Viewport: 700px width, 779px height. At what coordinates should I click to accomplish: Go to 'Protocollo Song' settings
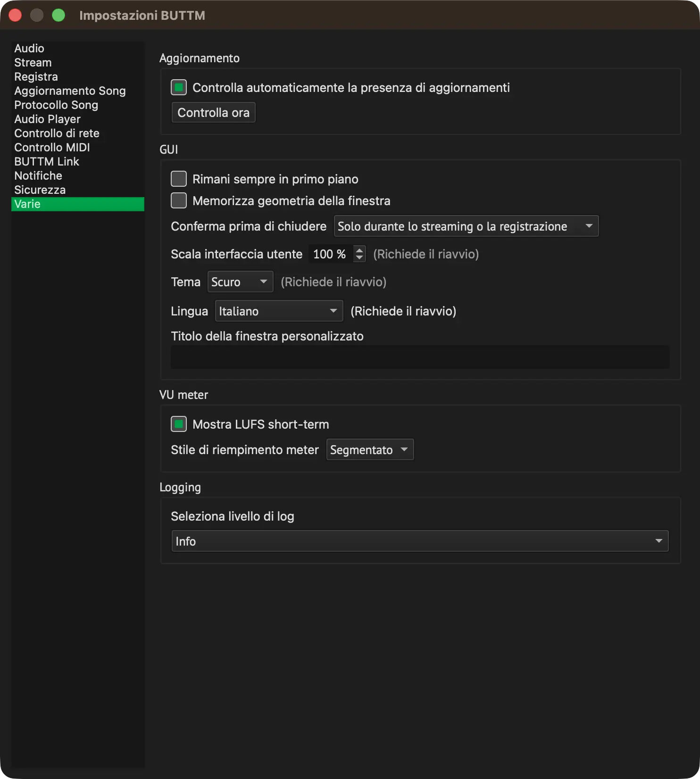coord(78,105)
